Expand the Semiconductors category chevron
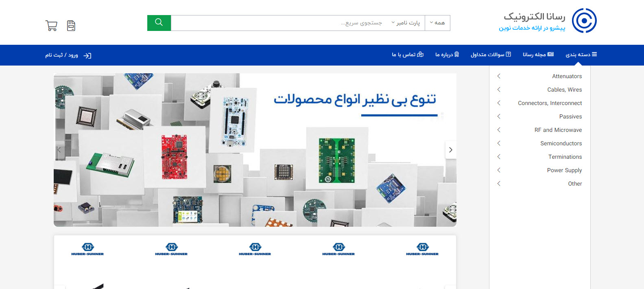 (499, 143)
